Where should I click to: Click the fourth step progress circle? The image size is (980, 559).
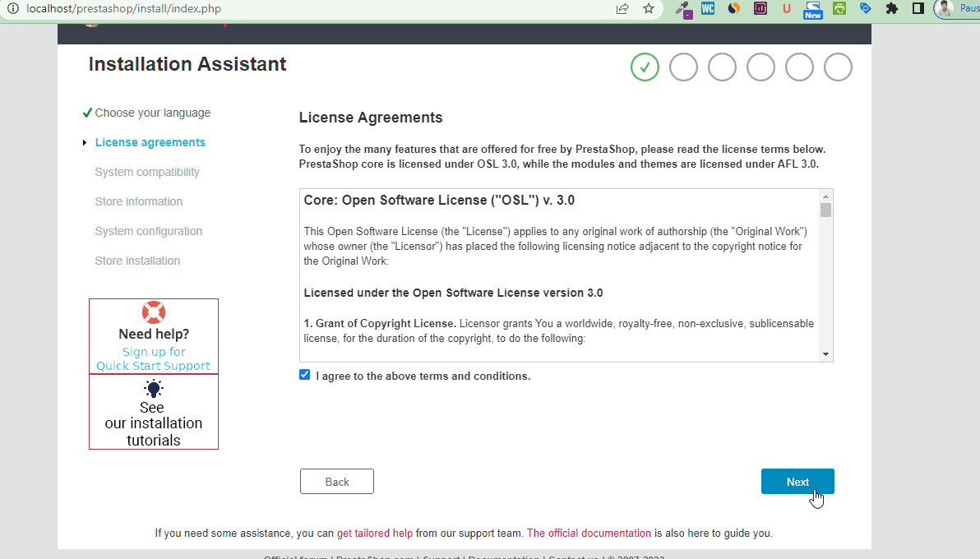(x=760, y=67)
